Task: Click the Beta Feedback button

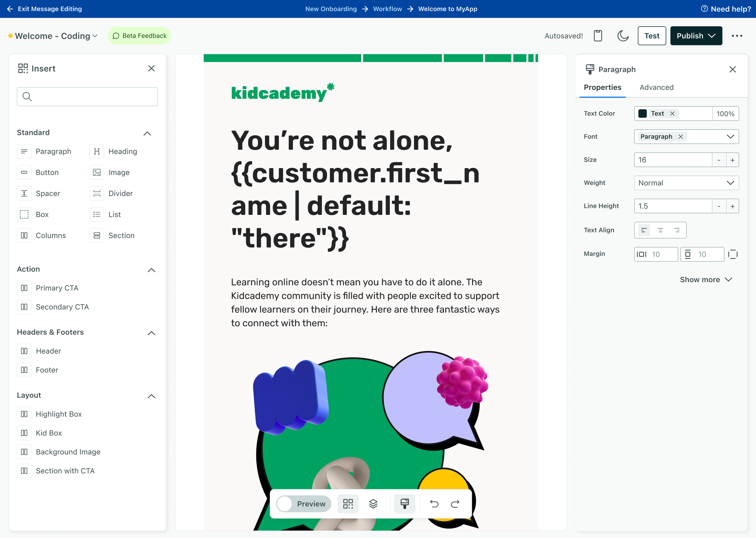Action: [x=139, y=36]
